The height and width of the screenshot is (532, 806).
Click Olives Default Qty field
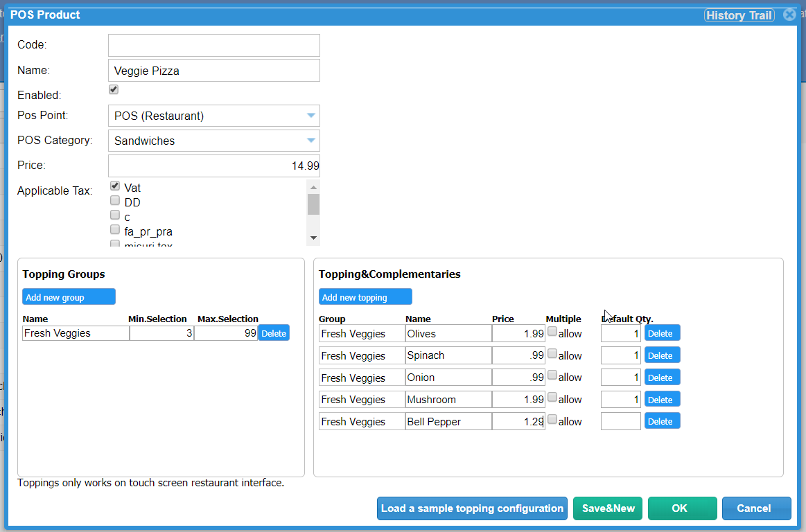[620, 334]
